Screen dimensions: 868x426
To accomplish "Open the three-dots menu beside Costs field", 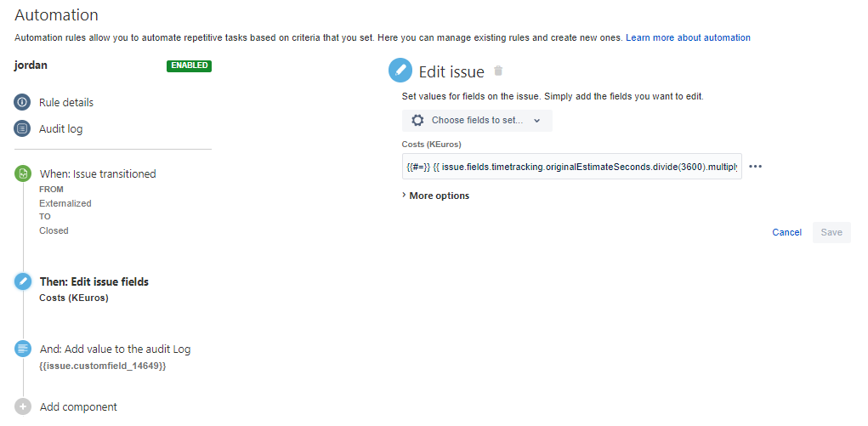I will point(755,166).
